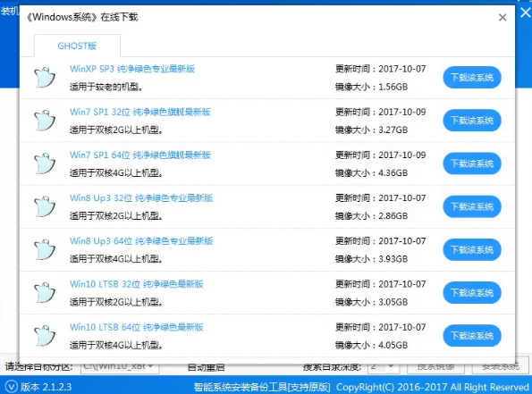Screen dimensions: 532x394
Task: Click the WinXP SP3 更新时间 2017-10-07 text
Action: point(380,69)
